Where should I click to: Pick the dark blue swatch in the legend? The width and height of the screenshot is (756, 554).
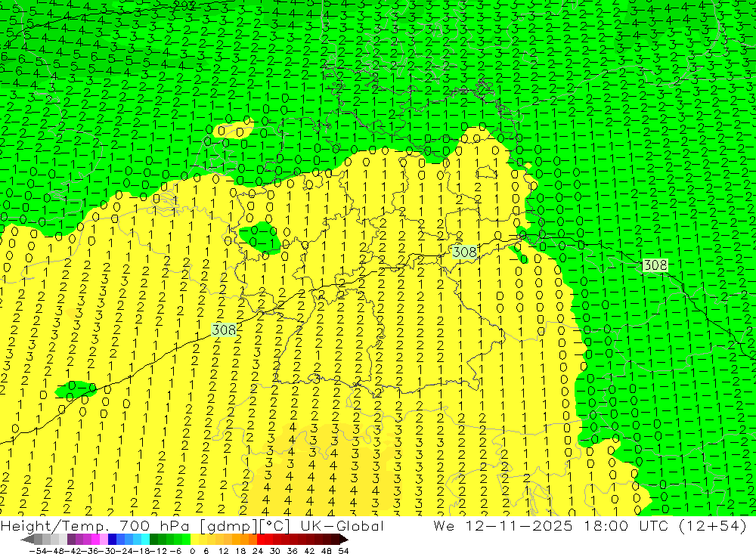pyautogui.click(x=112, y=540)
